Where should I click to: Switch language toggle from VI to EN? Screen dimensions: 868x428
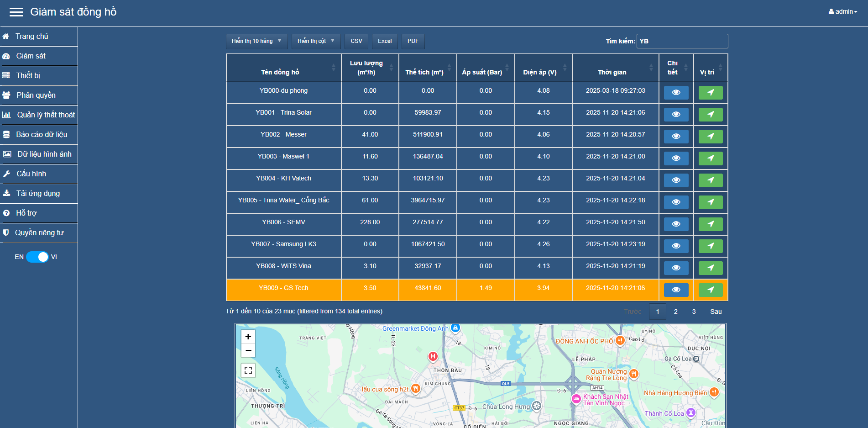point(37,257)
